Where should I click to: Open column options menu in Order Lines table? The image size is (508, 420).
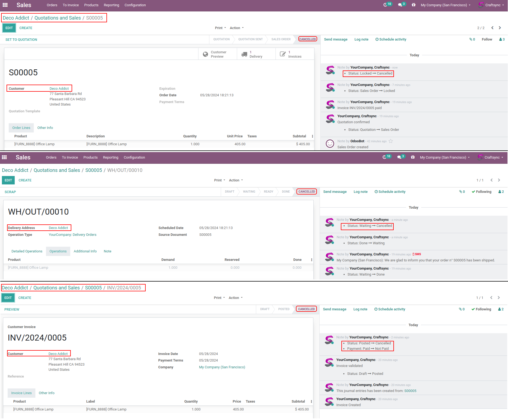tap(312, 136)
